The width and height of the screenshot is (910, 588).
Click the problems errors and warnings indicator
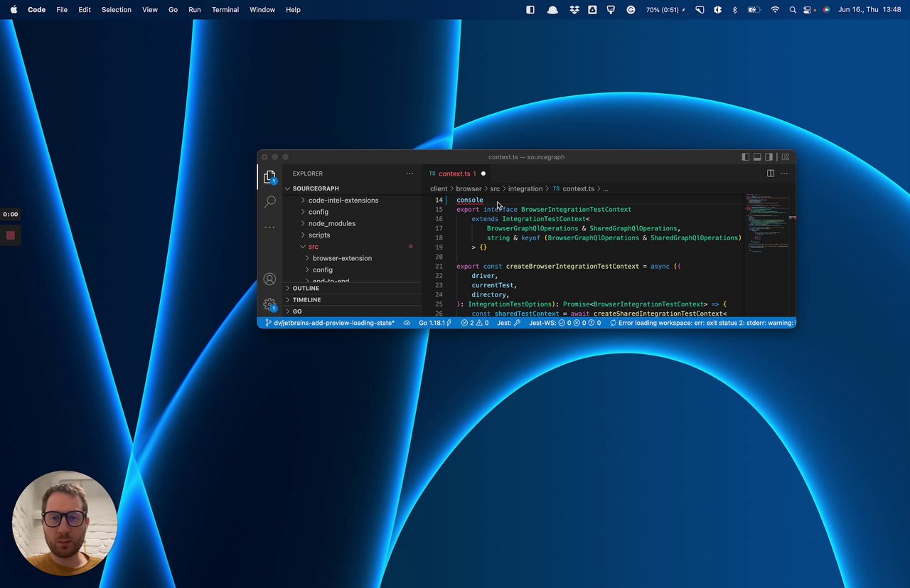(474, 323)
